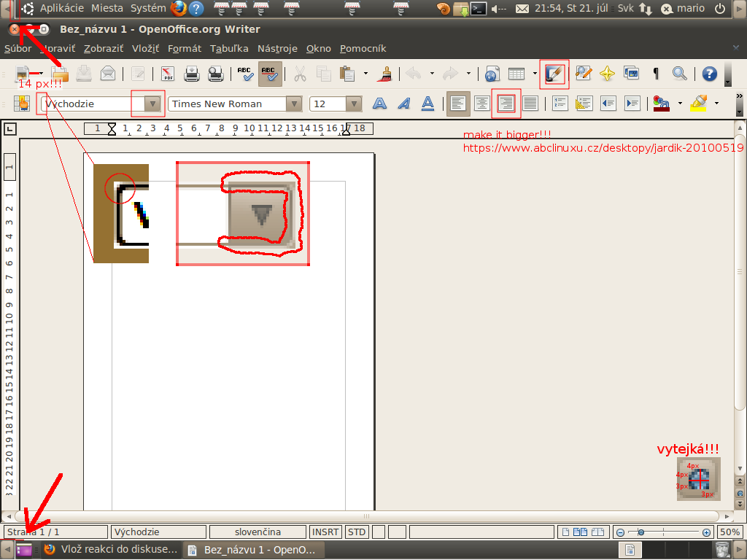Open the Nástroje menu
The height and width of the screenshot is (560, 747).
(x=277, y=49)
